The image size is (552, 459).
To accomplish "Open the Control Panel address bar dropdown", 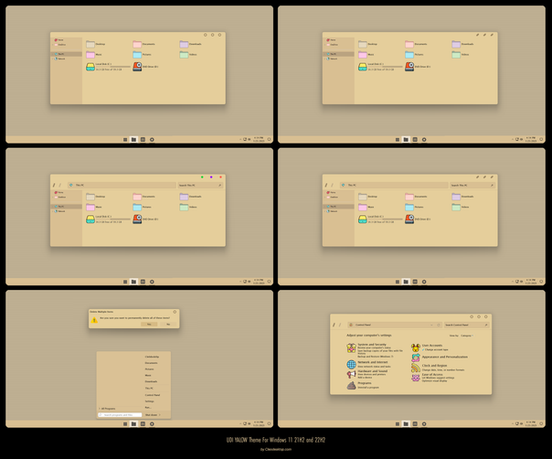I will [432, 325].
